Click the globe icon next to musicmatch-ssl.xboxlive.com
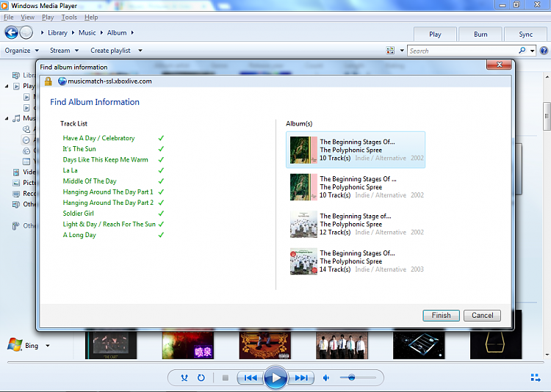 pyautogui.click(x=62, y=81)
